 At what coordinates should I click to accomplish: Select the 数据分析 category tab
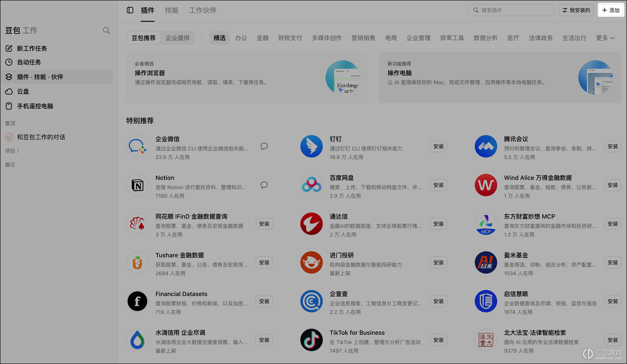click(x=485, y=38)
